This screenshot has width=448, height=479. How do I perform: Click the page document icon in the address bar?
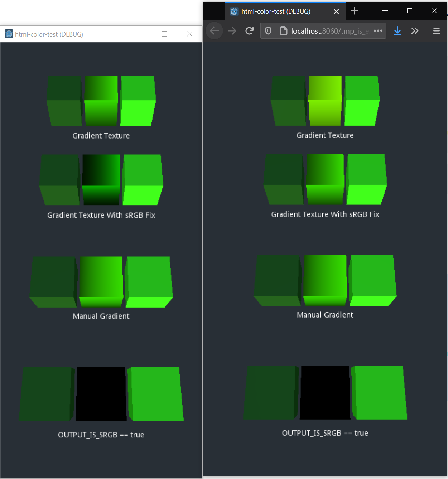283,31
